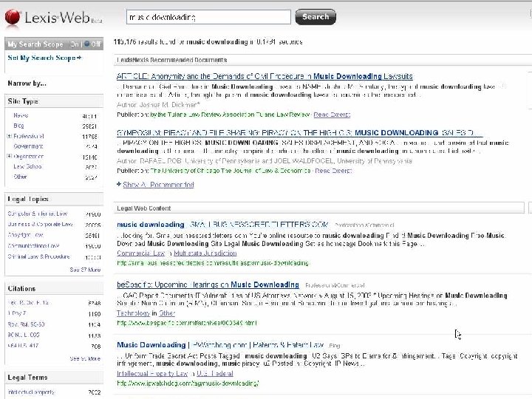Show more citations via See More link
Screen dimensions: 532x399
[85, 358]
